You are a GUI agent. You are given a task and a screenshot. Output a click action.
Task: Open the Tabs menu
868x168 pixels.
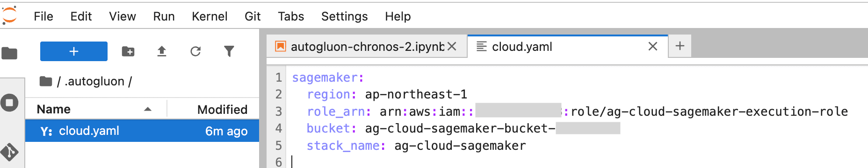291,16
